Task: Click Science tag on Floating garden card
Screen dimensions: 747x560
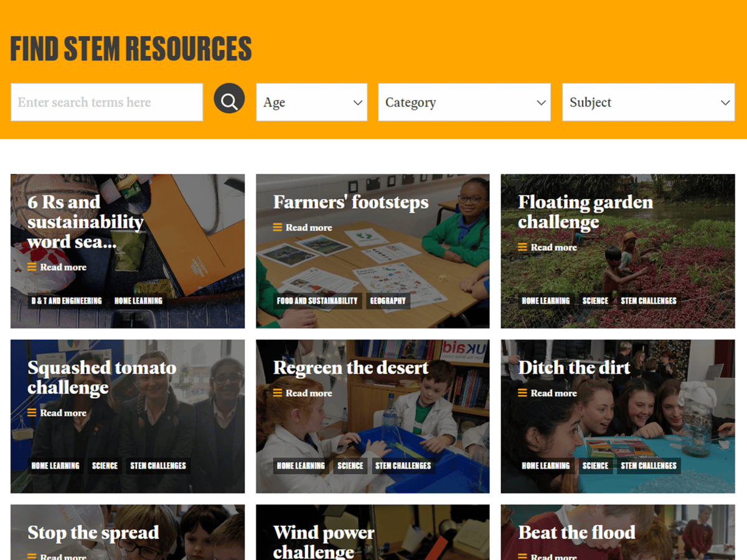Action: (595, 301)
